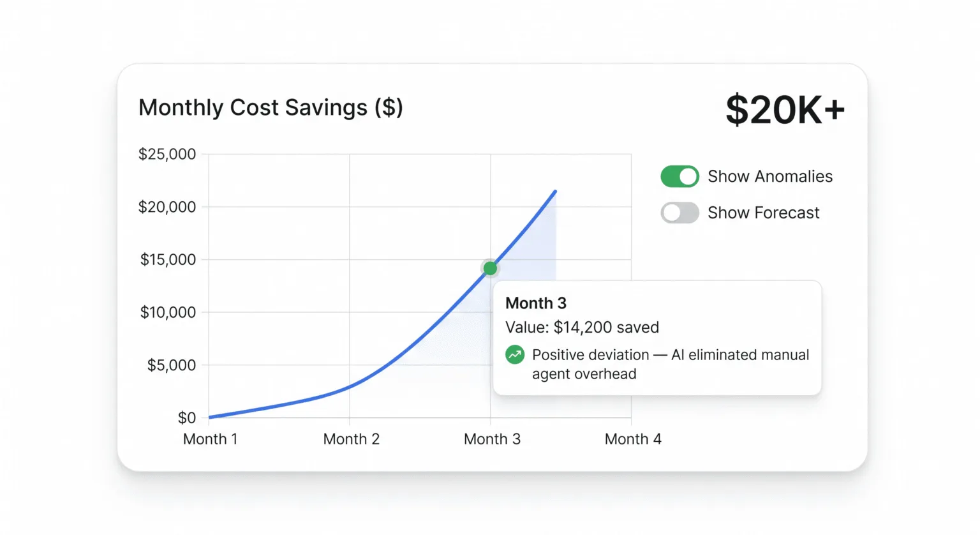Click the green anomaly marker on the chart
Image resolution: width=980 pixels, height=535 pixels.
490,268
